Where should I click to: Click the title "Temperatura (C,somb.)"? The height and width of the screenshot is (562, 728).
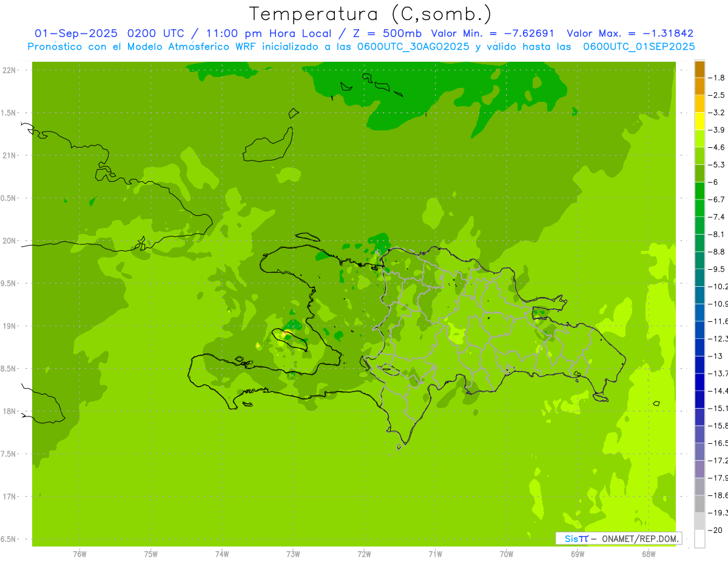pos(371,14)
